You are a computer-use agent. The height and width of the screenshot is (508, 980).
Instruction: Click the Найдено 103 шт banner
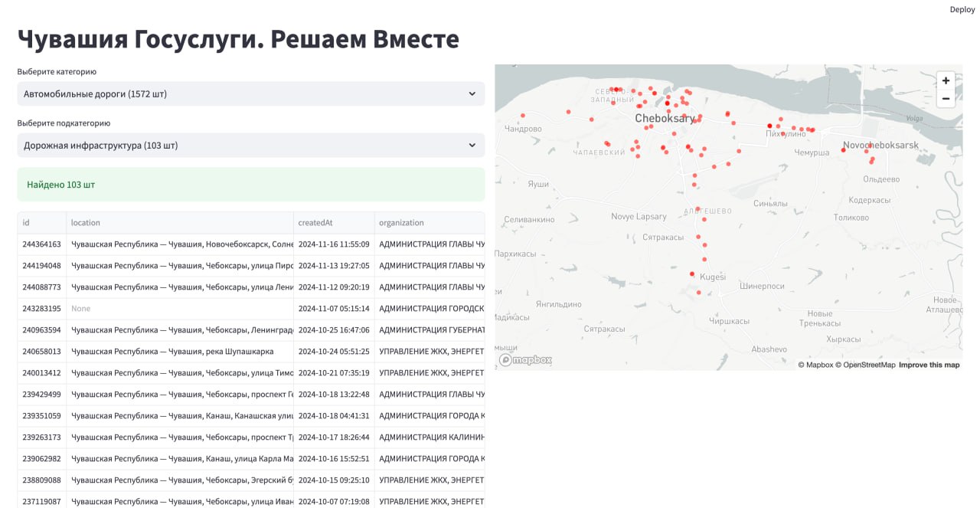pos(250,184)
